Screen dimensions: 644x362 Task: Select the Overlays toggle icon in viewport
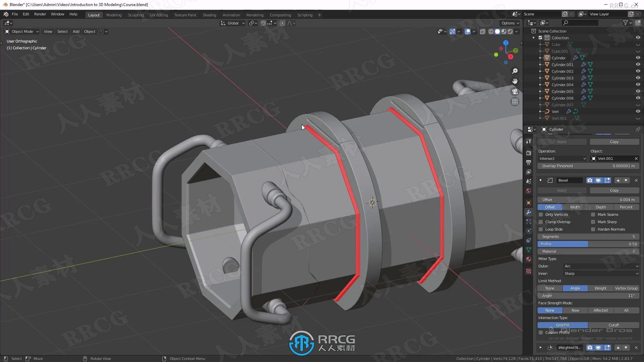click(x=468, y=31)
